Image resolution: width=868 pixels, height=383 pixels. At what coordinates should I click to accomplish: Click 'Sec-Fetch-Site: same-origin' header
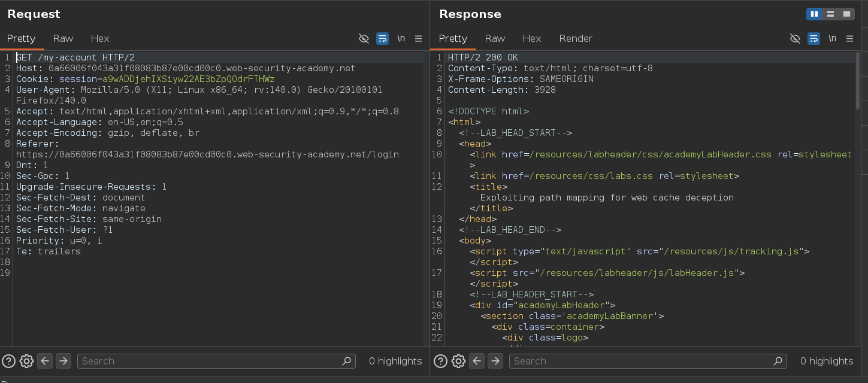pyautogui.click(x=89, y=219)
